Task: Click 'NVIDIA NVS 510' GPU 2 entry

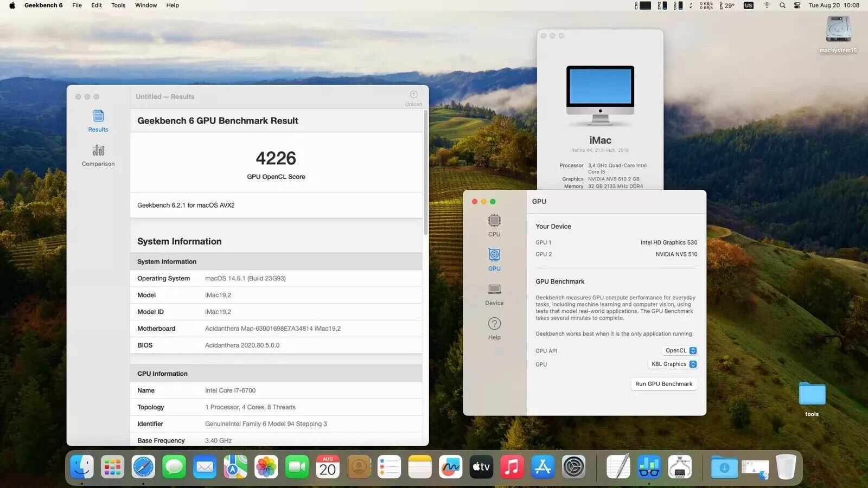Action: pyautogui.click(x=676, y=254)
